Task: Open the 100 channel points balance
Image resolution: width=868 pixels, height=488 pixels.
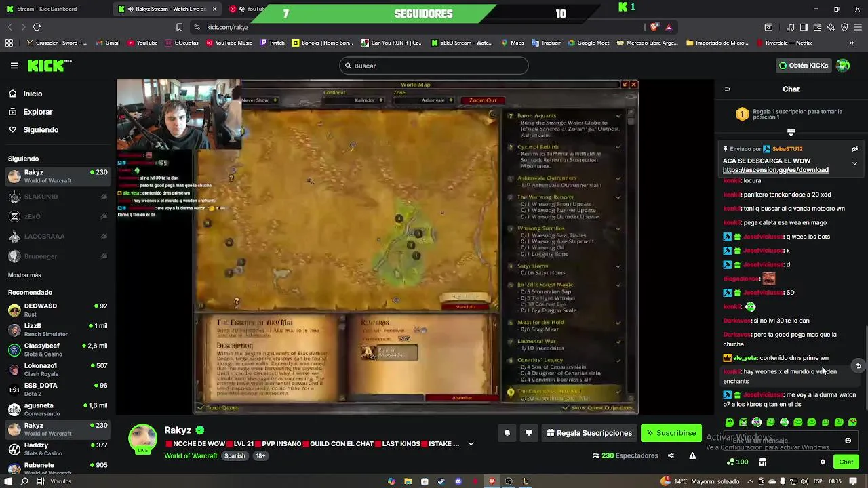Action: click(737, 462)
